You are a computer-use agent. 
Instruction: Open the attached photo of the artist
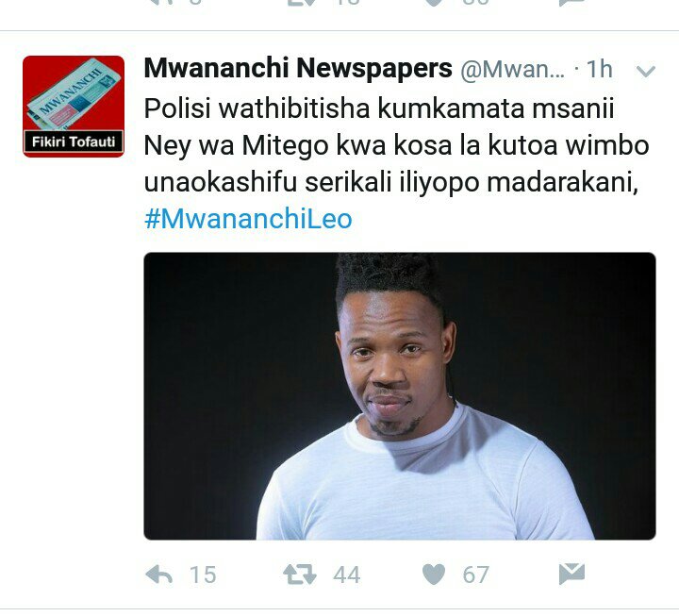coord(400,396)
